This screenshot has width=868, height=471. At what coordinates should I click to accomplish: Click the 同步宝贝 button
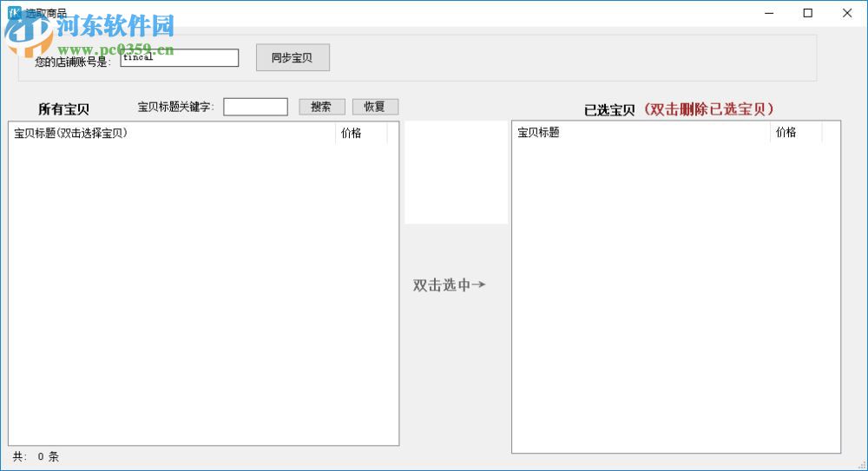(x=293, y=57)
